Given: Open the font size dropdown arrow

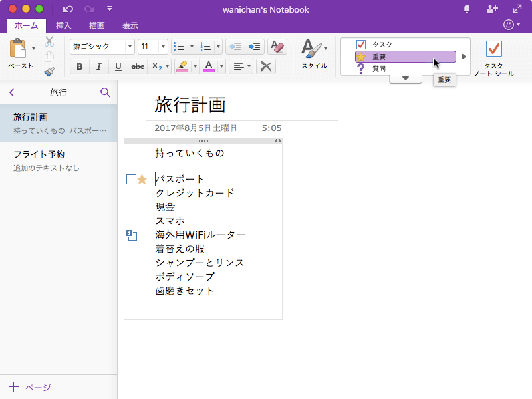Looking at the screenshot, I should click(163, 47).
